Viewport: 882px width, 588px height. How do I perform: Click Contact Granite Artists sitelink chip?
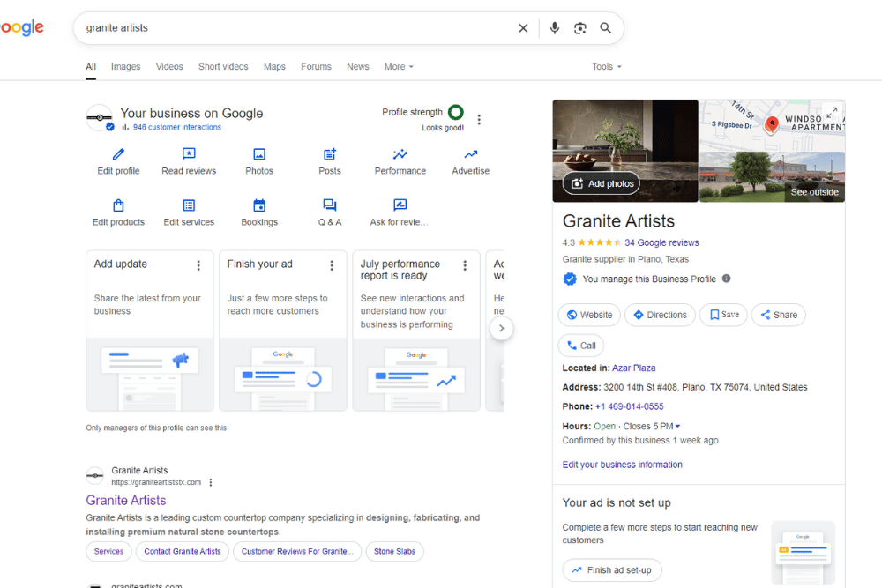pos(183,552)
